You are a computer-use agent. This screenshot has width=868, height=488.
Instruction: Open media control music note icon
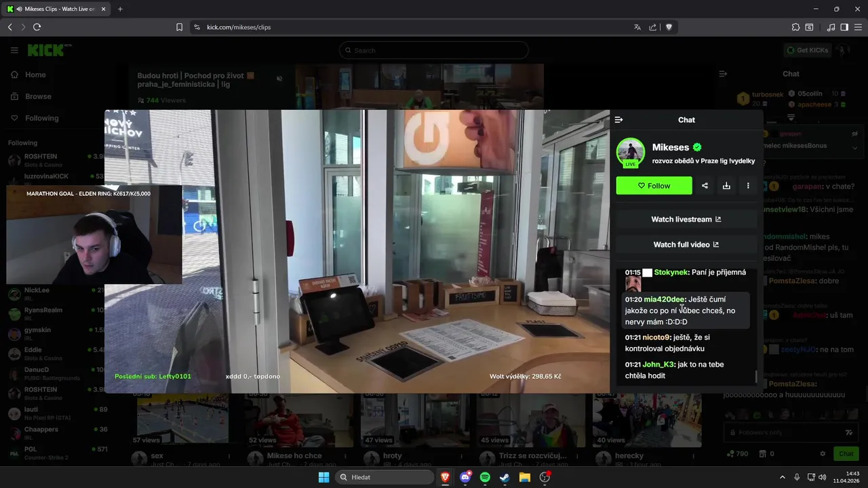[831, 27]
